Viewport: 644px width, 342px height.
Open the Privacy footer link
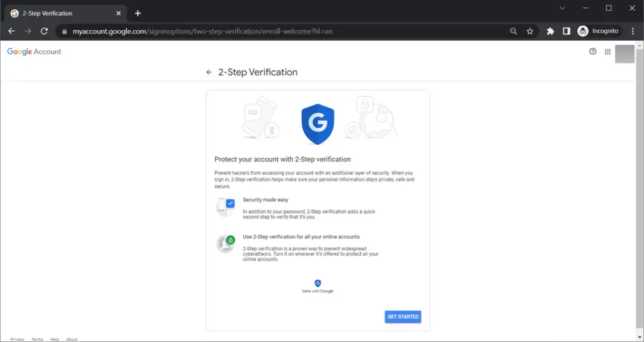pos(17,339)
